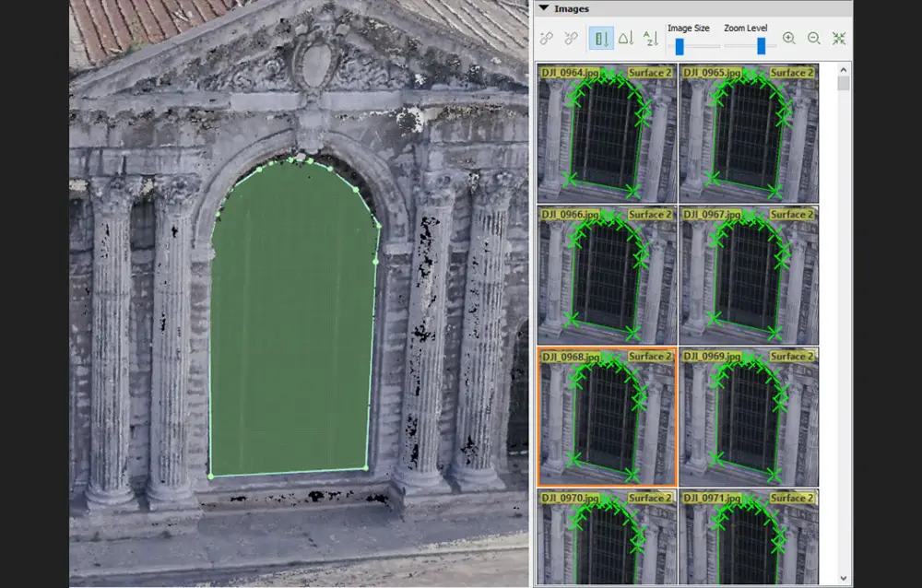Click the bottom-right vertex of the green surface

coord(366,468)
